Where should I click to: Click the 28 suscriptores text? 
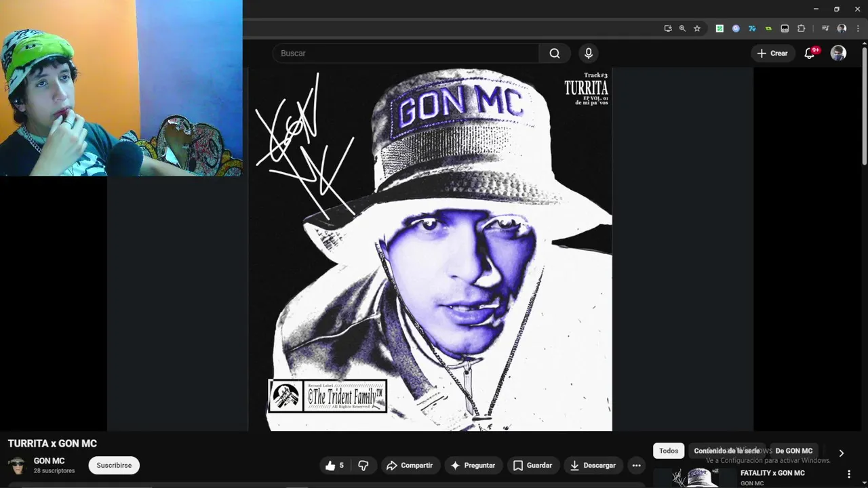coord(54,470)
